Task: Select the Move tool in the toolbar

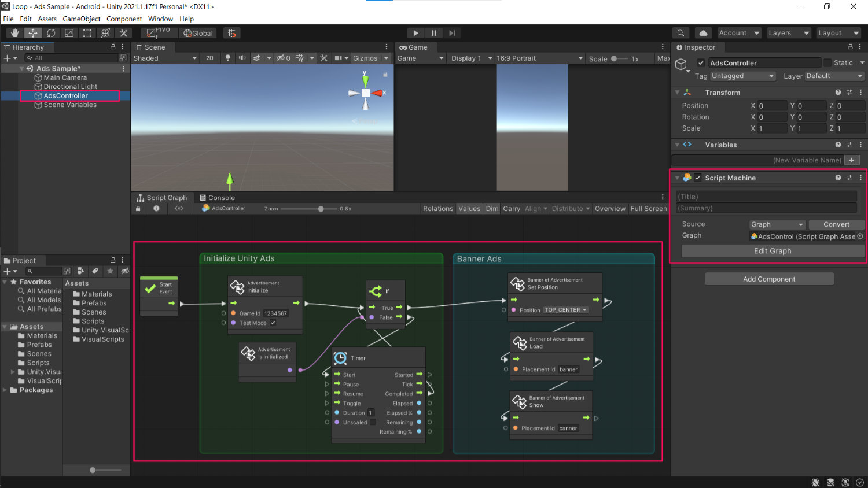Action: [33, 33]
